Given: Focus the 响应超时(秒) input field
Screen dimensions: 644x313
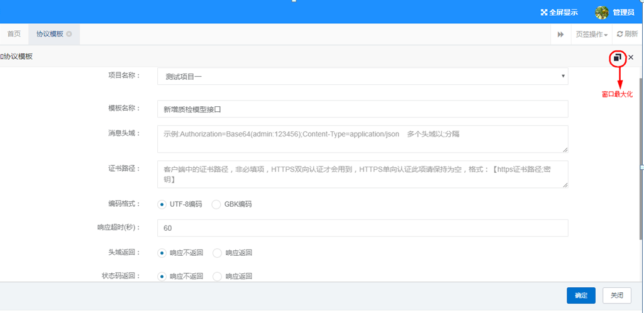Looking at the screenshot, I should pos(363,228).
